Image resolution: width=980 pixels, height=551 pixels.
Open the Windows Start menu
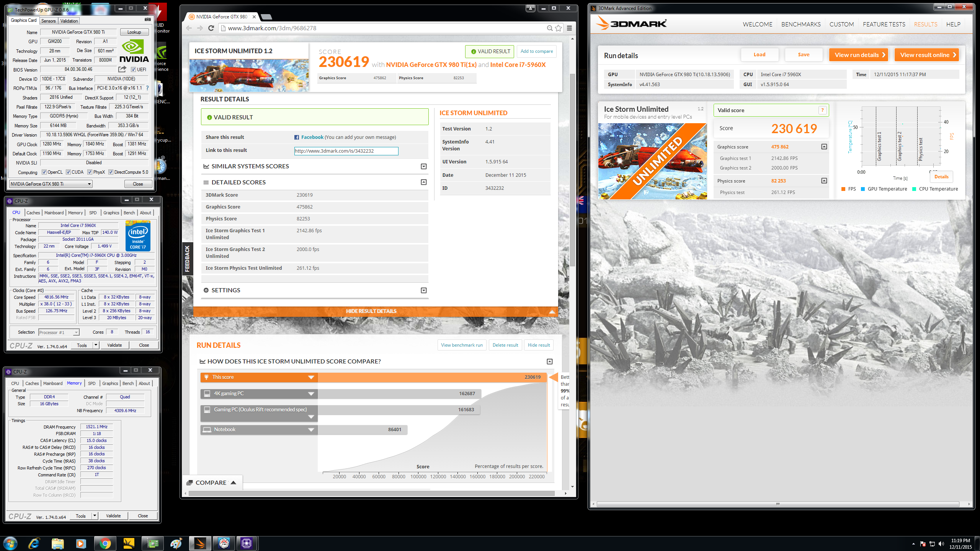10,543
